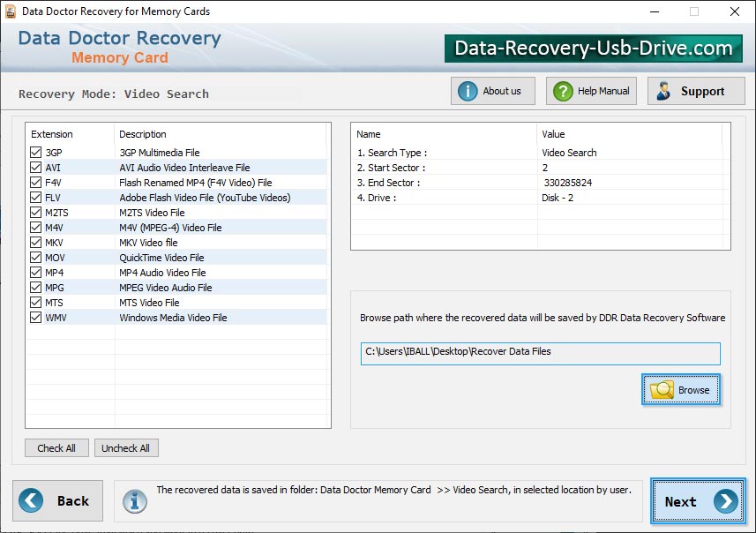Image resolution: width=756 pixels, height=533 pixels.
Task: Click the Back arrow icon
Action: pyautogui.click(x=31, y=500)
